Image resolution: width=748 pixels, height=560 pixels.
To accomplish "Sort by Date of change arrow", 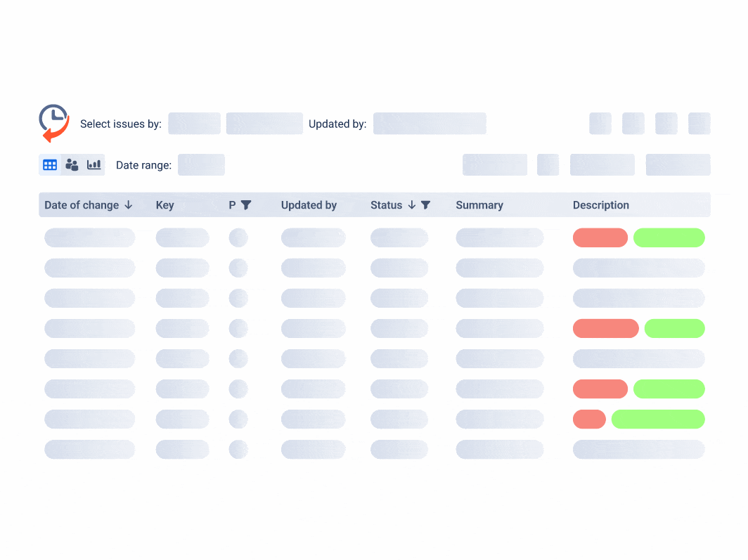I will point(129,205).
